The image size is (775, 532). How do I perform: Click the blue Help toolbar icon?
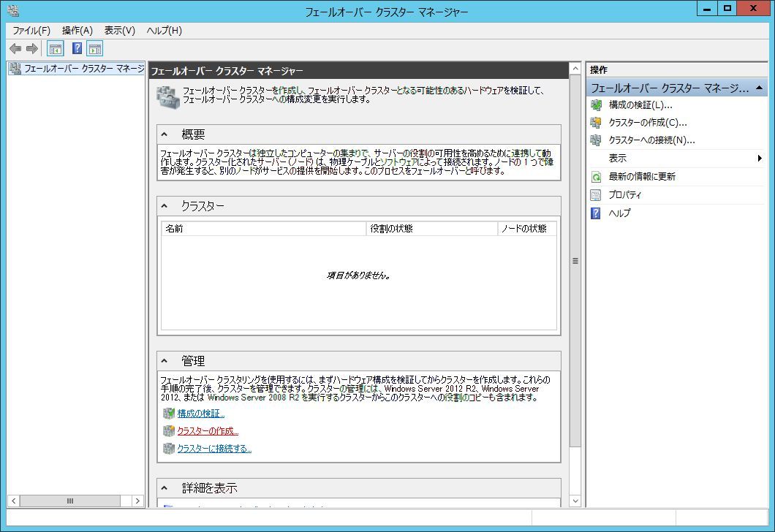tap(77, 48)
